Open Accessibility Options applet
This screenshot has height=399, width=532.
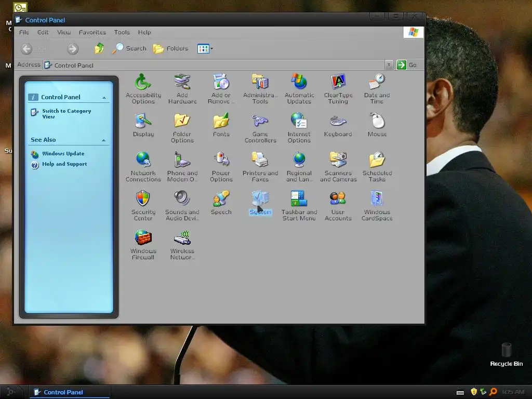click(x=143, y=88)
